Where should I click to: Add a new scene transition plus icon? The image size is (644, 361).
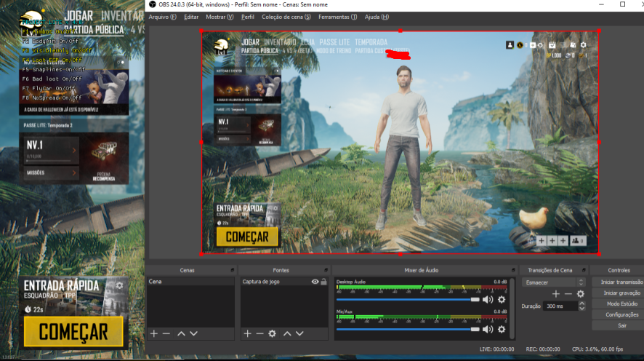tap(556, 294)
